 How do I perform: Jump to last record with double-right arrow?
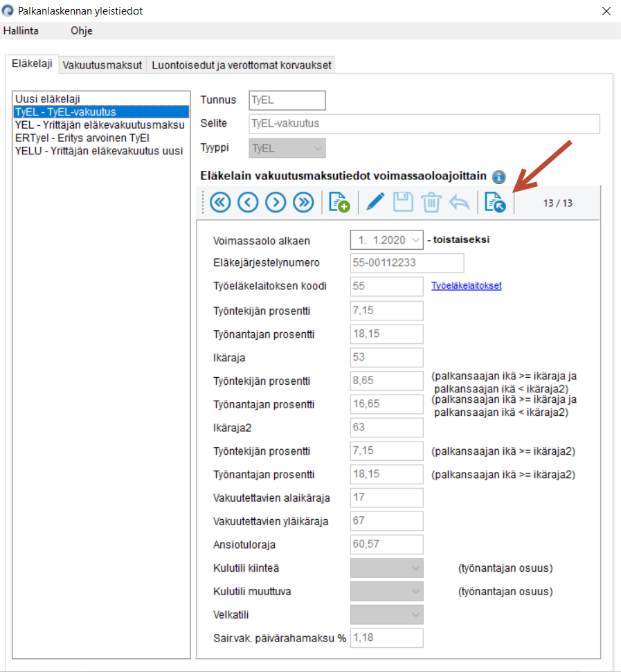303,202
